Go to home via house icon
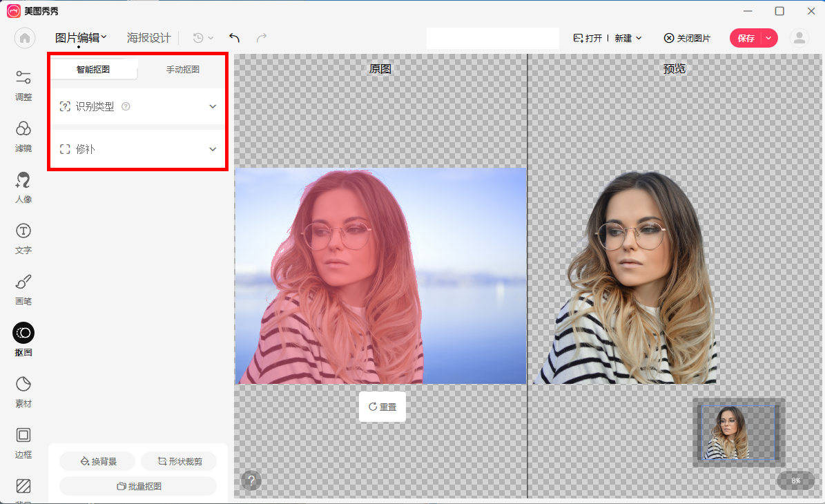The image size is (825, 504). pyautogui.click(x=24, y=38)
